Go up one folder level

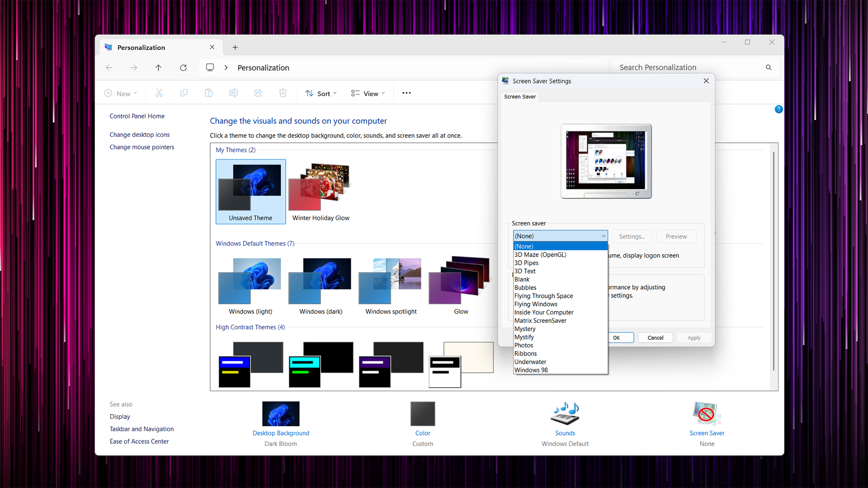pos(158,68)
